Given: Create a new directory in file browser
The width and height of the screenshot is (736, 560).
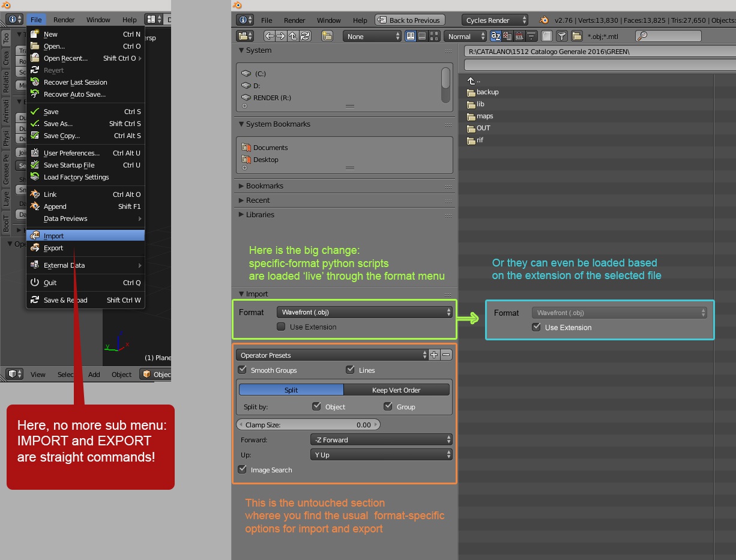Looking at the screenshot, I should coord(327,36).
